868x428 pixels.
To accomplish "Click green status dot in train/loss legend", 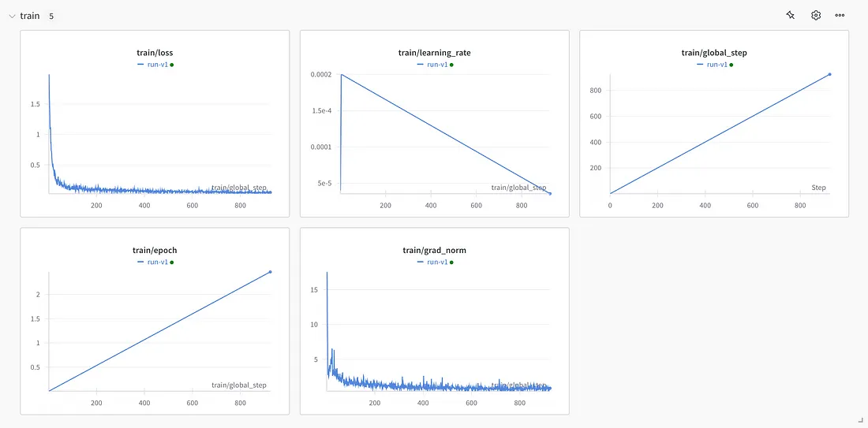I will point(172,65).
